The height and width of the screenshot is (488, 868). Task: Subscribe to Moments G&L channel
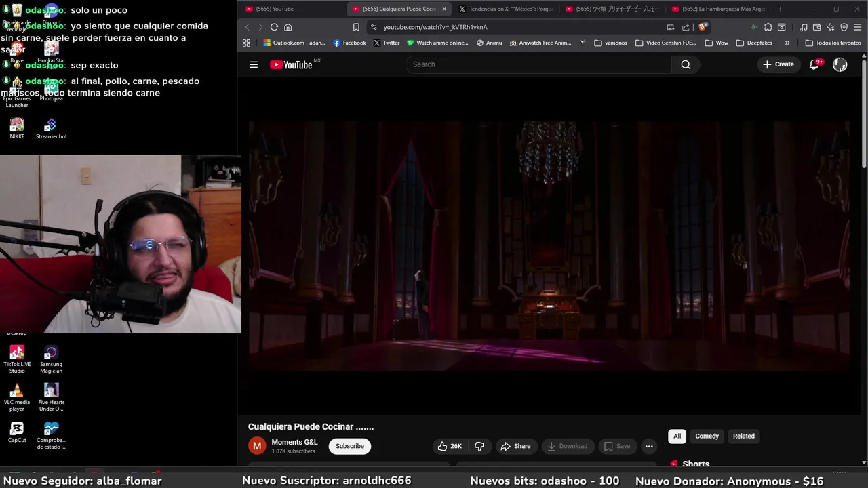coord(350,446)
